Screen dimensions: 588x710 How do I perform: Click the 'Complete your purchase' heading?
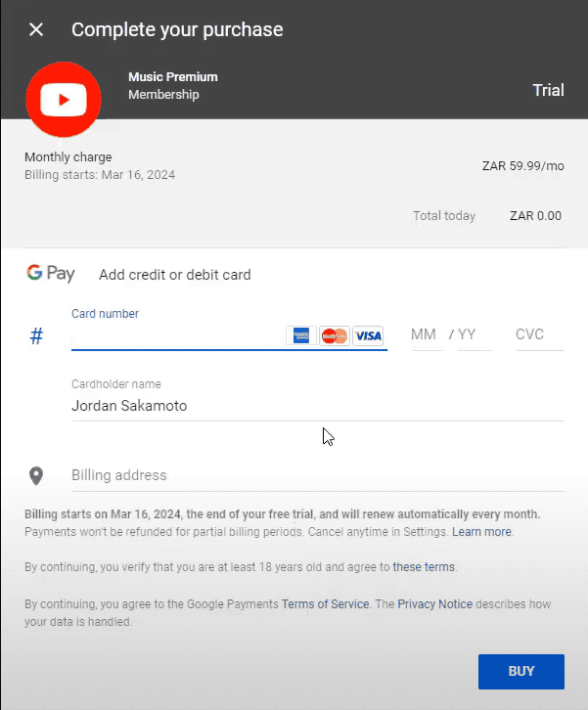pos(177,30)
